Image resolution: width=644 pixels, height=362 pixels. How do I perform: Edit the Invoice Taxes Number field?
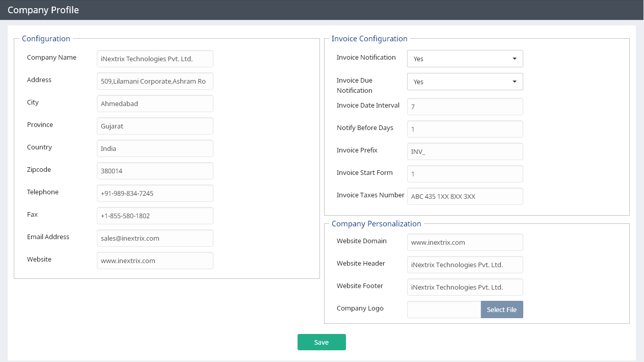[x=465, y=196]
